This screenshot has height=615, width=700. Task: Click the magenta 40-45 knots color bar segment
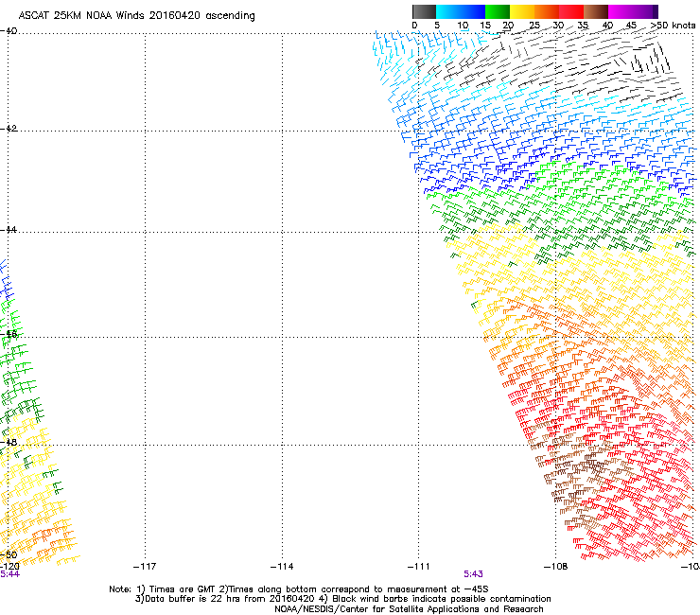[621, 11]
